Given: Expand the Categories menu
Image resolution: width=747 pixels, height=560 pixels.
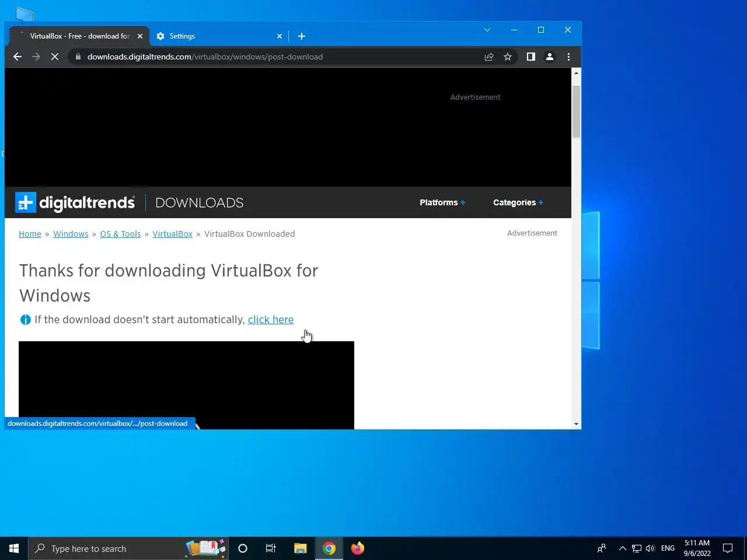Looking at the screenshot, I should [x=518, y=202].
